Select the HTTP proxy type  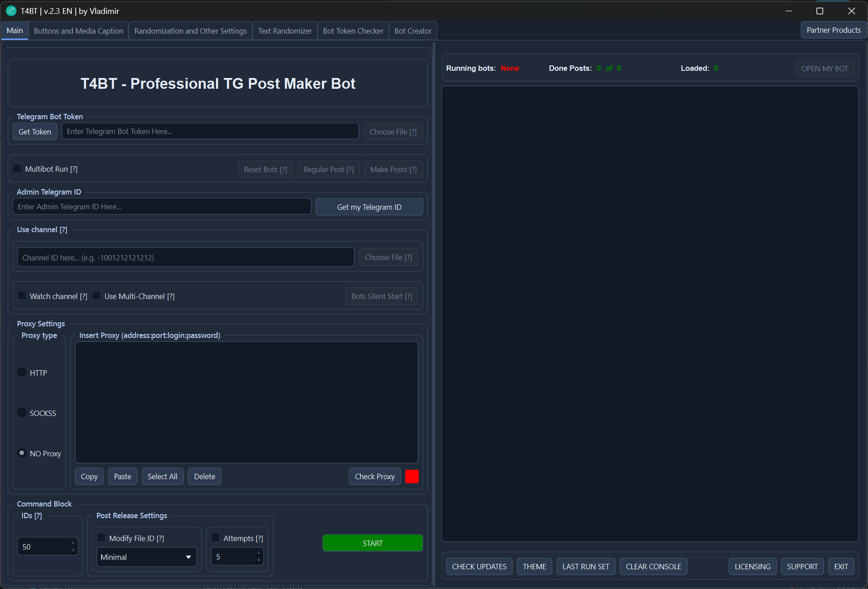(x=22, y=372)
